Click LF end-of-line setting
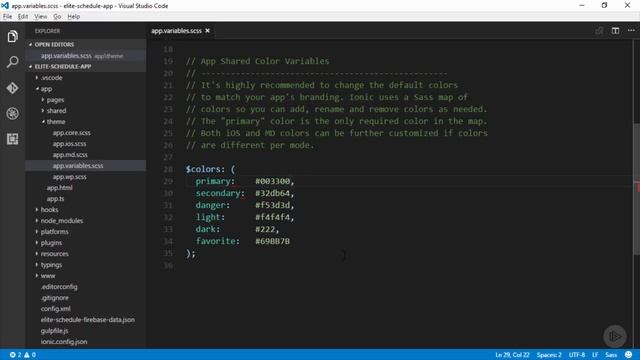640x360 pixels. pos(595,355)
